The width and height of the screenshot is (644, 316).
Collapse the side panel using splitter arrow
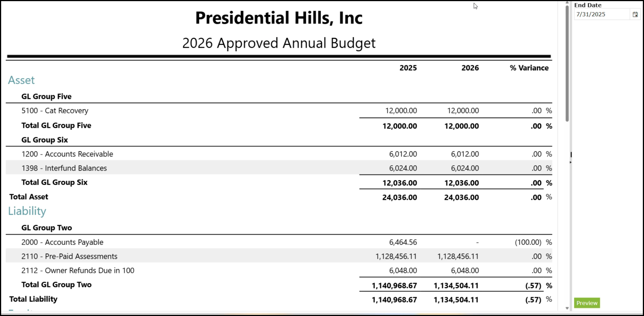pyautogui.click(x=571, y=162)
